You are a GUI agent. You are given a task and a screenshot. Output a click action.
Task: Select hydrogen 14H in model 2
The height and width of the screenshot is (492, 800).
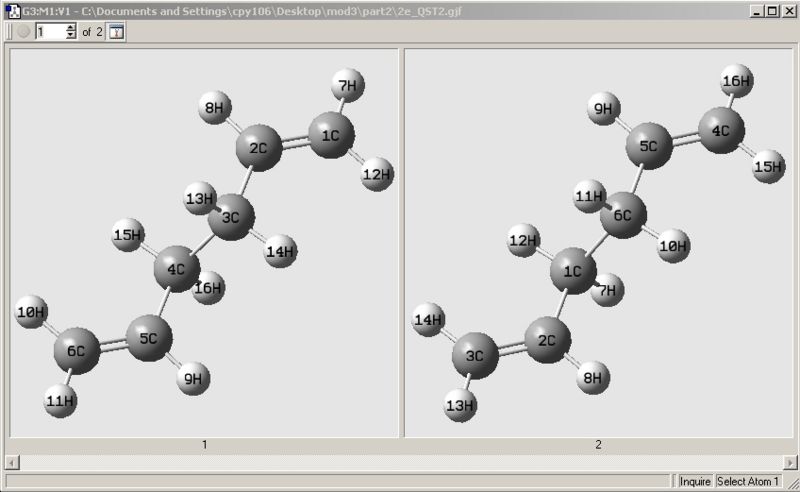tap(428, 319)
